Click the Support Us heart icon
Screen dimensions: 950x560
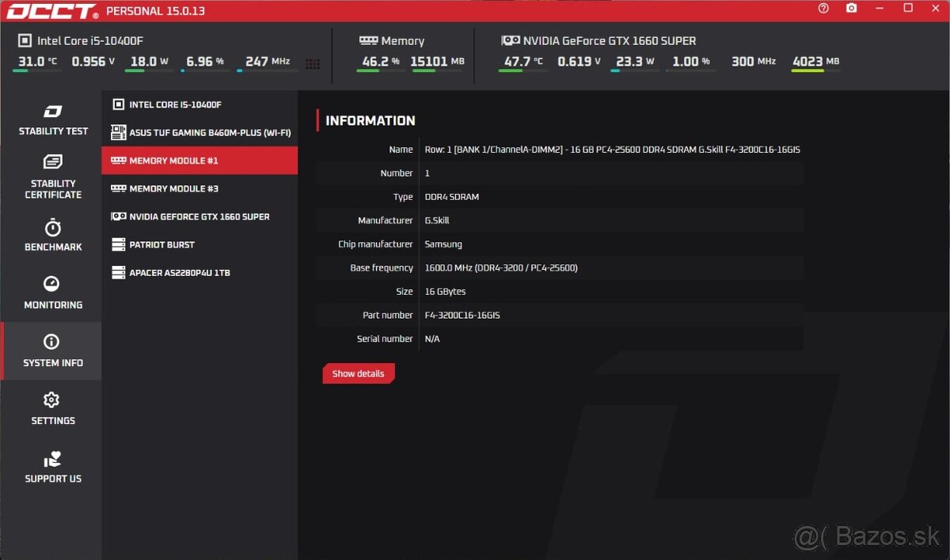tap(52, 460)
